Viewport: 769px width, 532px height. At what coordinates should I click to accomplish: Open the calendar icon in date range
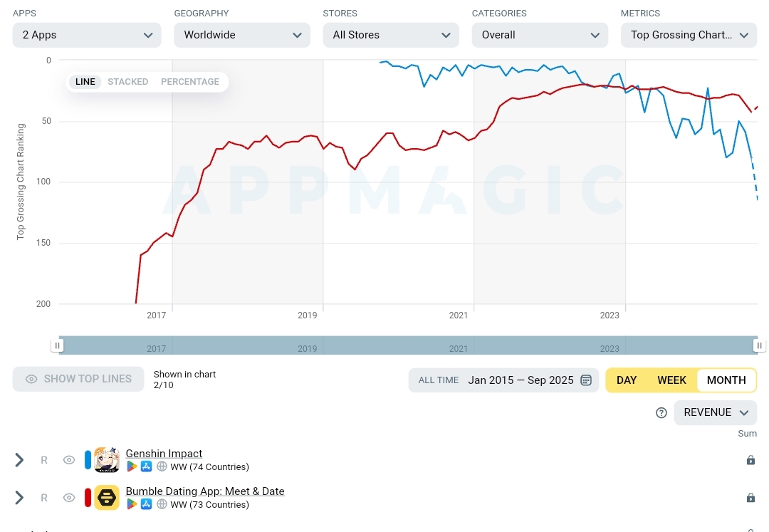click(585, 380)
